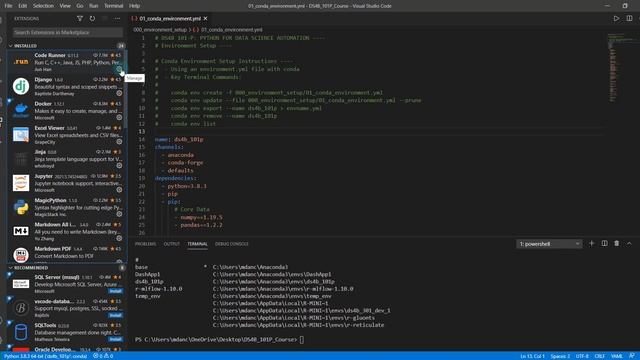The height and width of the screenshot is (360, 640).
Task: Switch to the OUTPUT panel tab
Action: coord(171,244)
